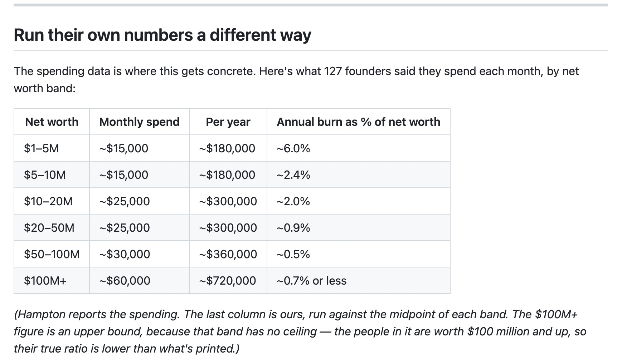Click the $100M+ net worth cell

(x=52, y=280)
